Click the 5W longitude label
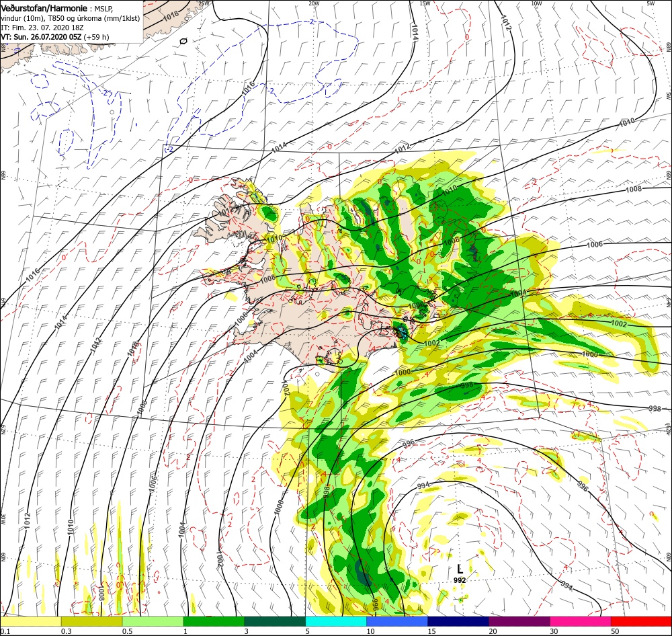This screenshot has height=636, width=672. pyautogui.click(x=651, y=3)
